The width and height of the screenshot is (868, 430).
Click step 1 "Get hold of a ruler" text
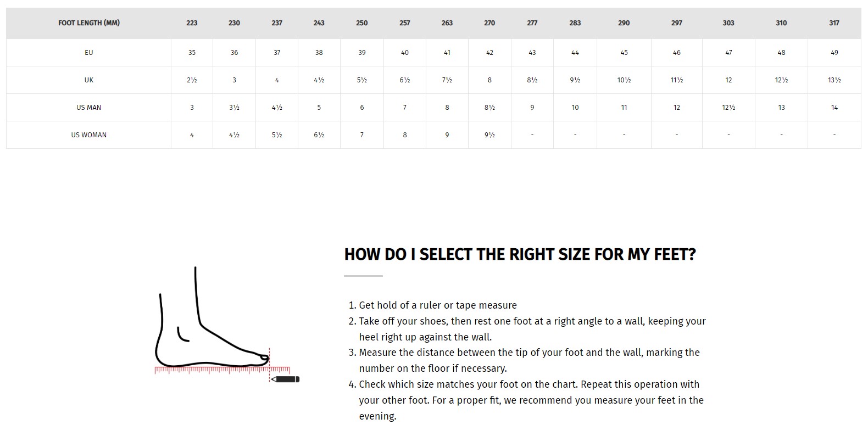[x=437, y=305]
